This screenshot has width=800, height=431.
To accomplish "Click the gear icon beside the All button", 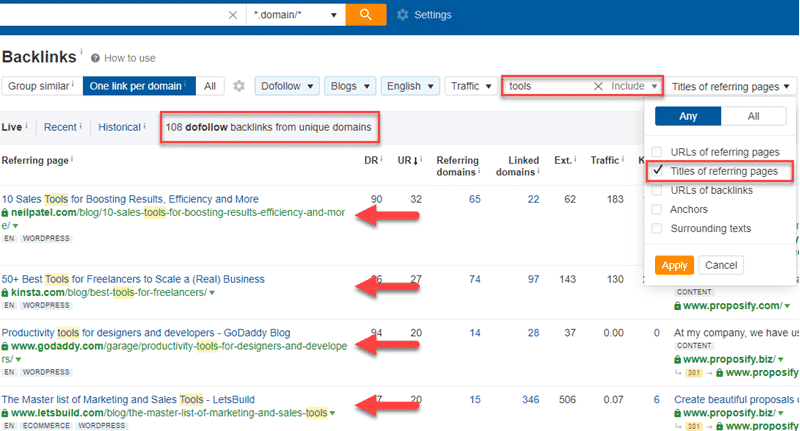I will coord(239,87).
